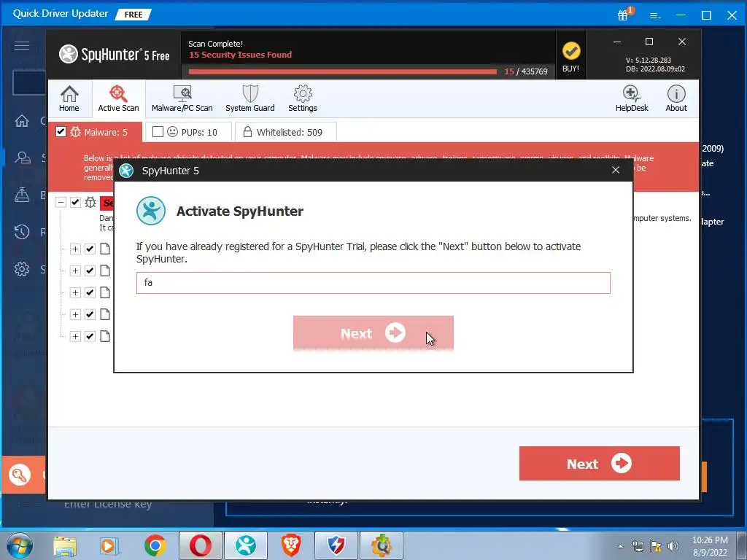The height and width of the screenshot is (560, 747).
Task: Open System Guard section
Action: tap(250, 98)
